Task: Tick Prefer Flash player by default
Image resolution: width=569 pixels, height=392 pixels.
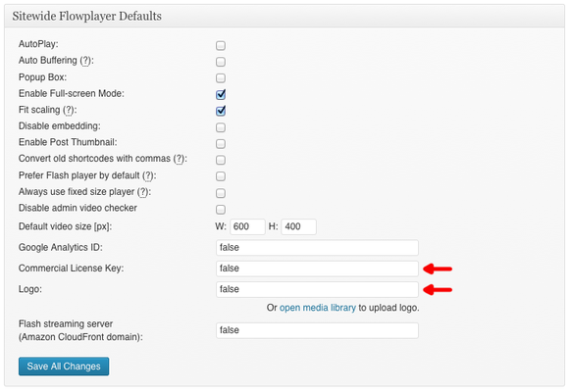Action: point(221,176)
